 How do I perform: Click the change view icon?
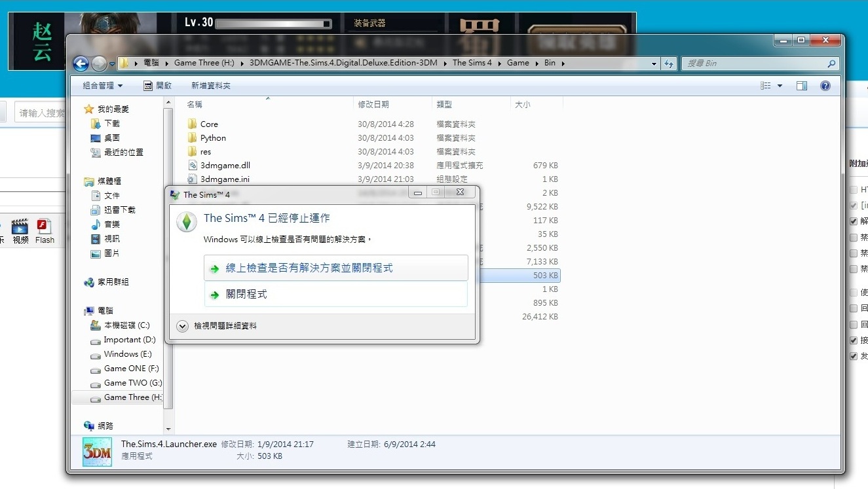[766, 86]
